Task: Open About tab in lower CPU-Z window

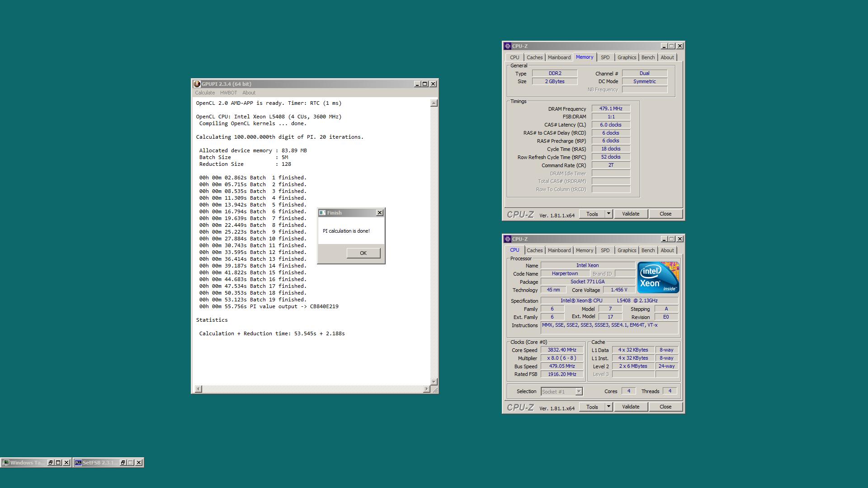Action: coord(667,250)
